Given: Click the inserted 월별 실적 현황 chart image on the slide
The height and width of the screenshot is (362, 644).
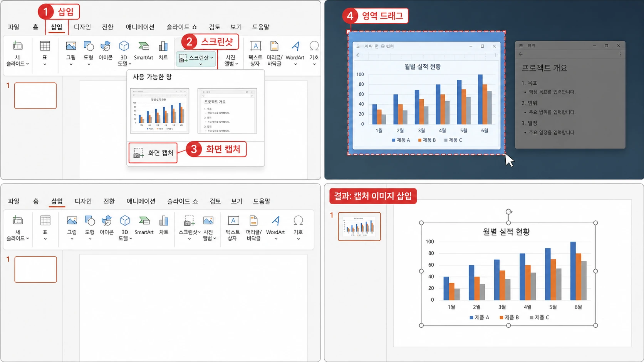Looking at the screenshot, I should (508, 274).
